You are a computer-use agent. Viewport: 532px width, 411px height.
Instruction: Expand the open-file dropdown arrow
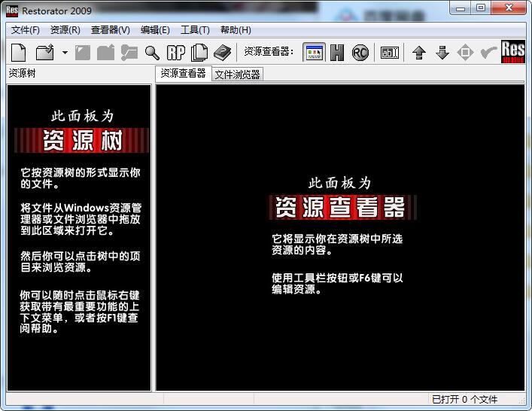[65, 53]
